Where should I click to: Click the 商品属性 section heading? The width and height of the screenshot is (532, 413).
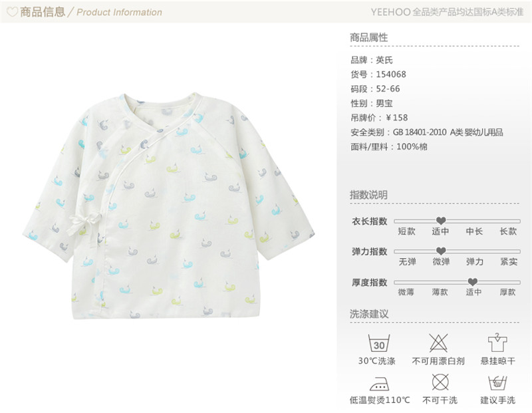[x=369, y=37]
